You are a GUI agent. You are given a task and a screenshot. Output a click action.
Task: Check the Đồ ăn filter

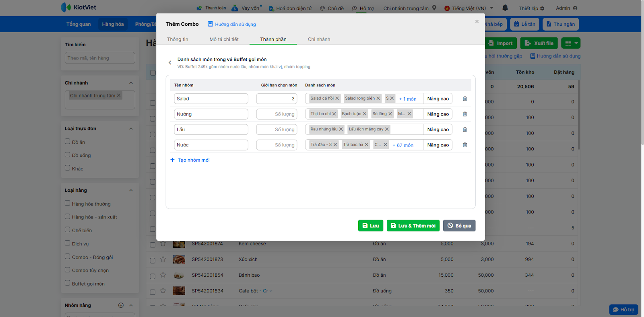coord(68,141)
